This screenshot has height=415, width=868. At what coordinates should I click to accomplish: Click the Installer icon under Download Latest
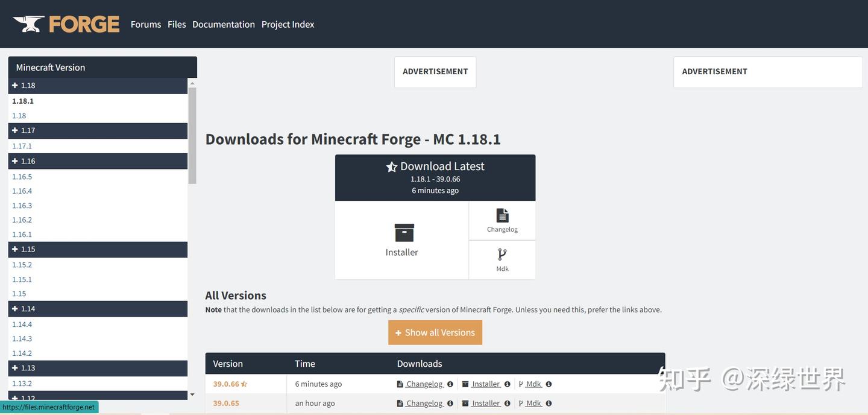click(x=401, y=232)
